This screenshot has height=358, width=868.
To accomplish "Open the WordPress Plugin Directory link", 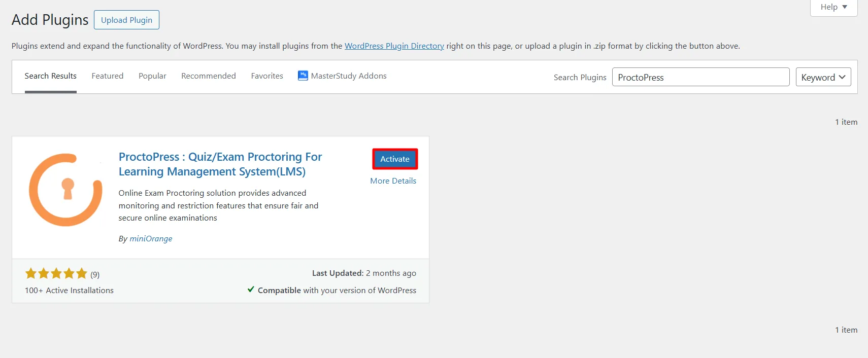I will 394,46.
